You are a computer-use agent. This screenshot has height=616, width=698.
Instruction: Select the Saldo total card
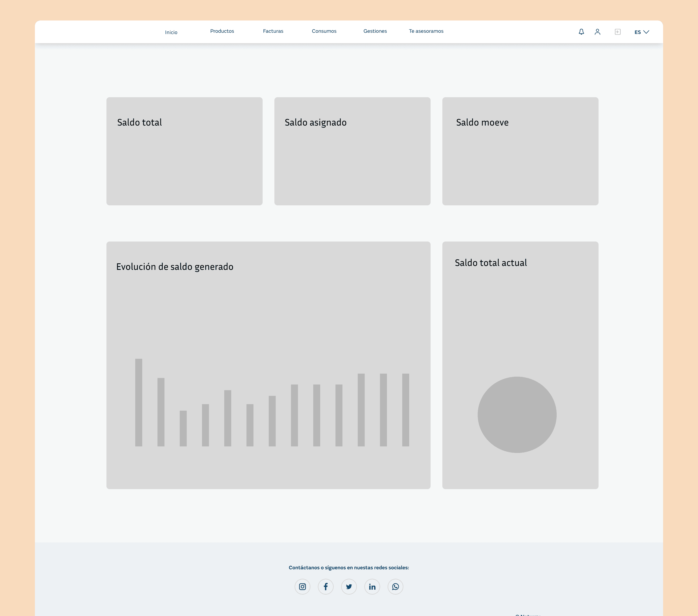pyautogui.click(x=184, y=151)
